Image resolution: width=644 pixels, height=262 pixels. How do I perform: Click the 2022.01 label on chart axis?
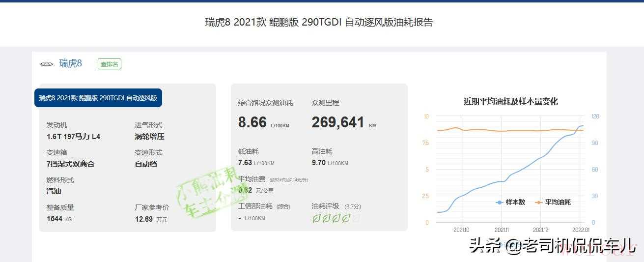tap(580, 230)
